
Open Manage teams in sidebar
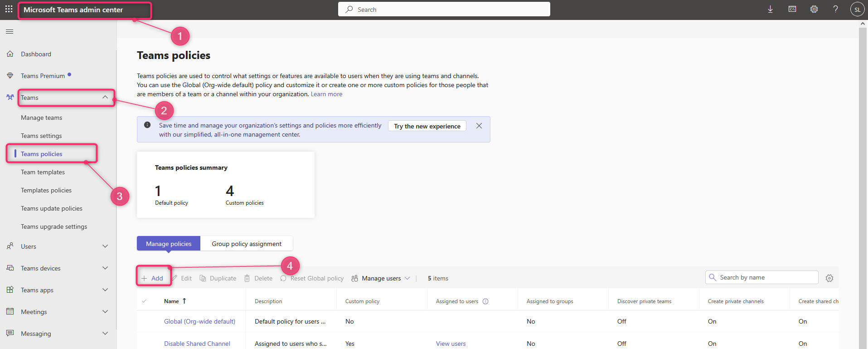click(41, 118)
